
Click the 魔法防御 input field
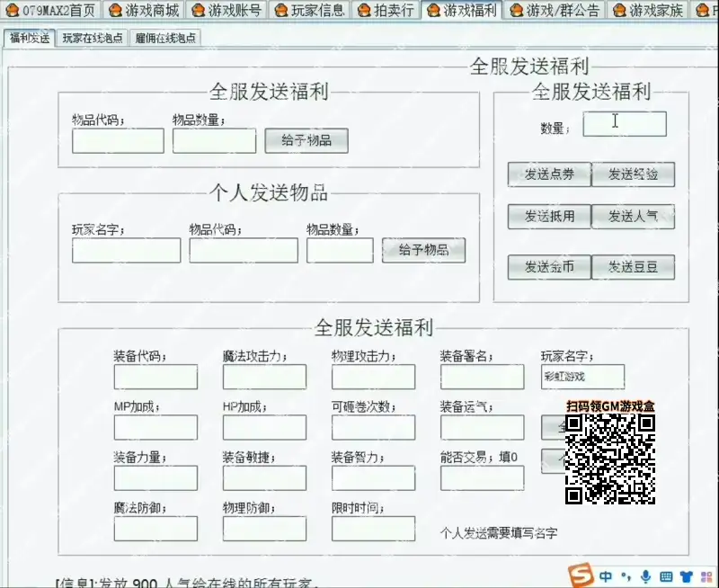[x=155, y=529]
